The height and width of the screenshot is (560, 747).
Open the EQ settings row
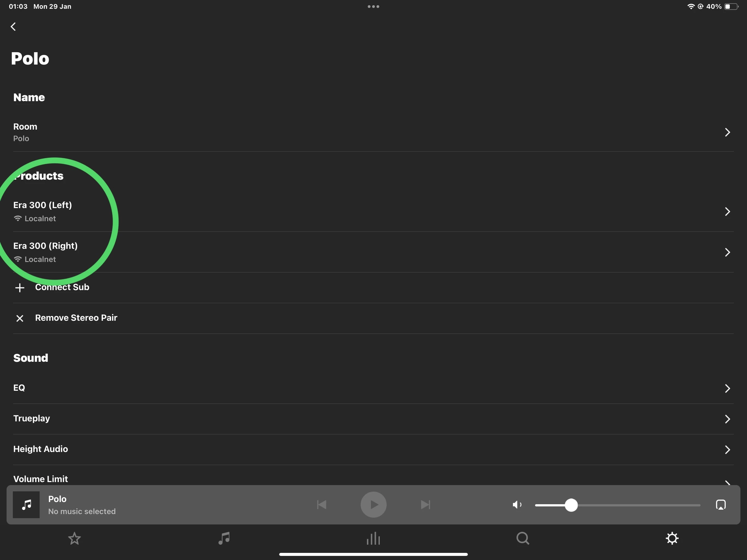(x=373, y=388)
